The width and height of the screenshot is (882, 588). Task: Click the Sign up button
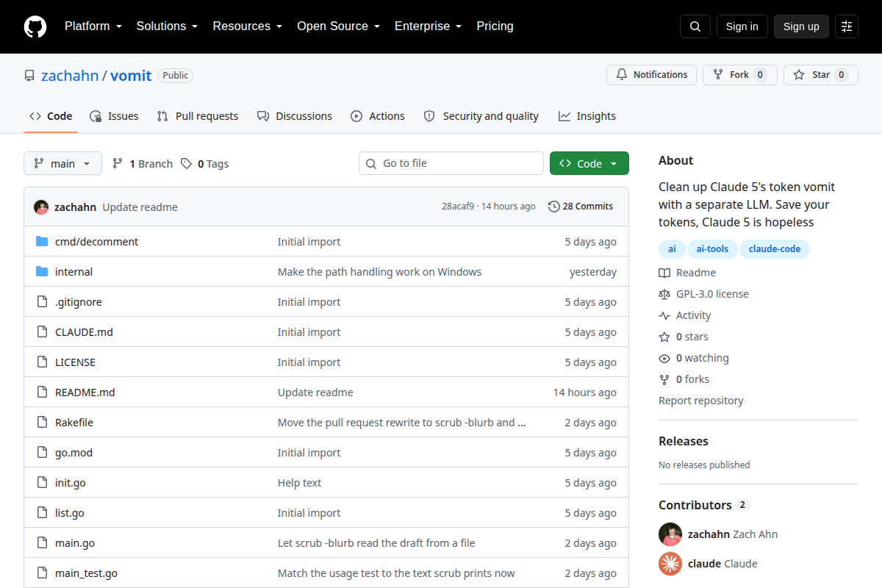coord(801,26)
